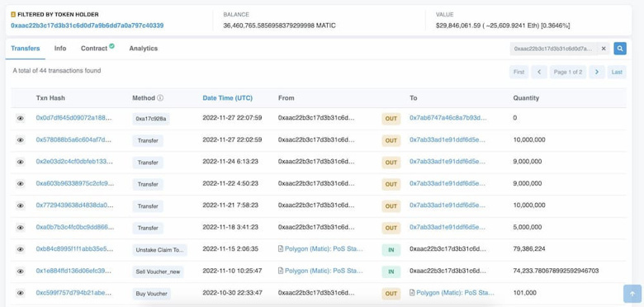Click the info icon next to Method
Image resolution: width=644 pixels, height=307 pixels.
(x=160, y=98)
